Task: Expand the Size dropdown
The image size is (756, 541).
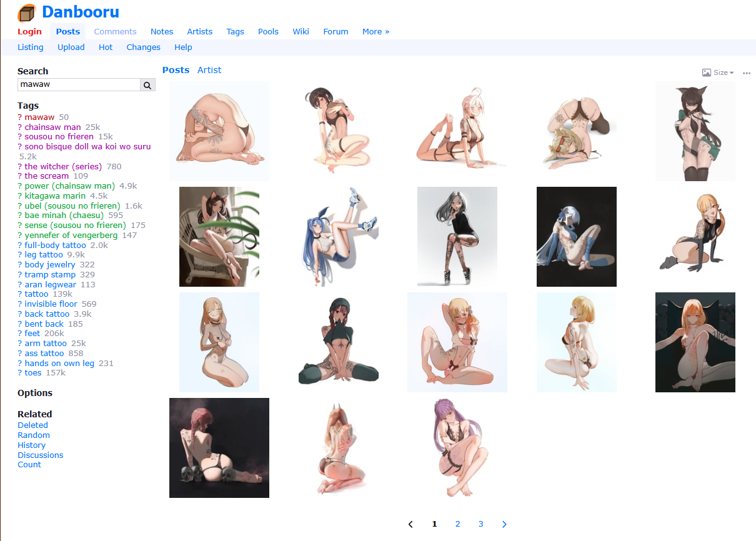Action: pyautogui.click(x=724, y=72)
